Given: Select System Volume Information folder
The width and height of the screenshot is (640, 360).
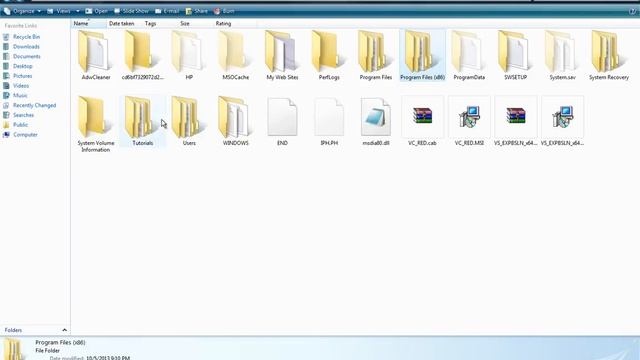Looking at the screenshot, I should 96,124.
